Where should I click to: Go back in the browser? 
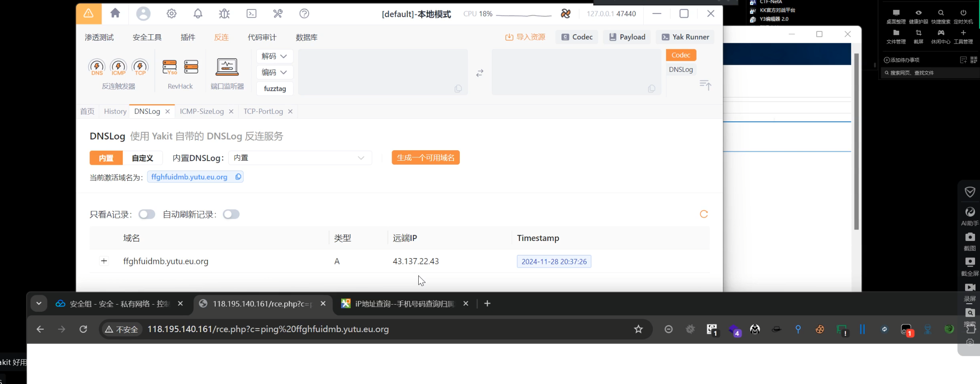point(40,329)
